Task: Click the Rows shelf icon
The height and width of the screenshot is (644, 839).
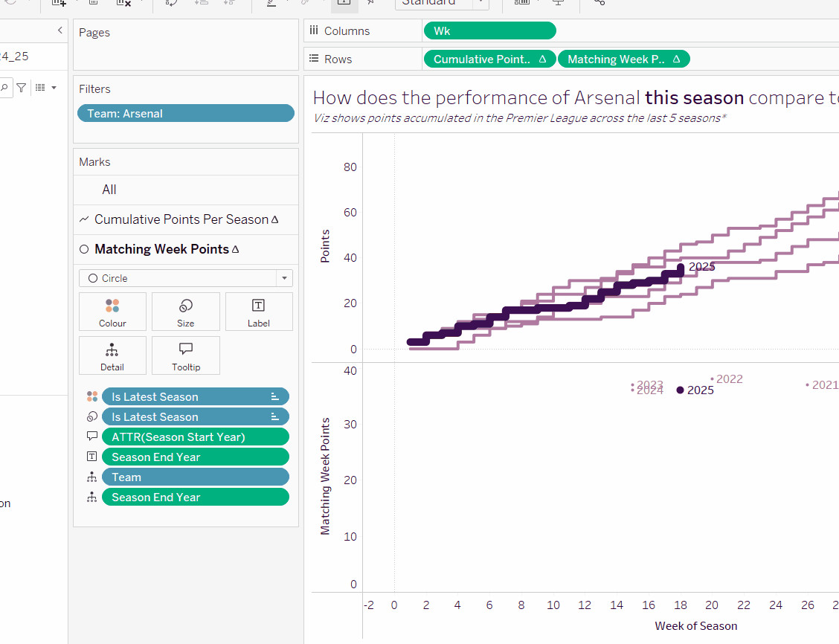Action: tap(314, 59)
